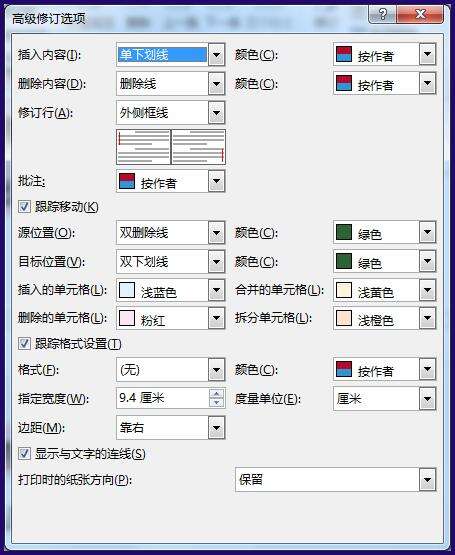
Task: Click the 修订行(A) label
Action: point(45,113)
